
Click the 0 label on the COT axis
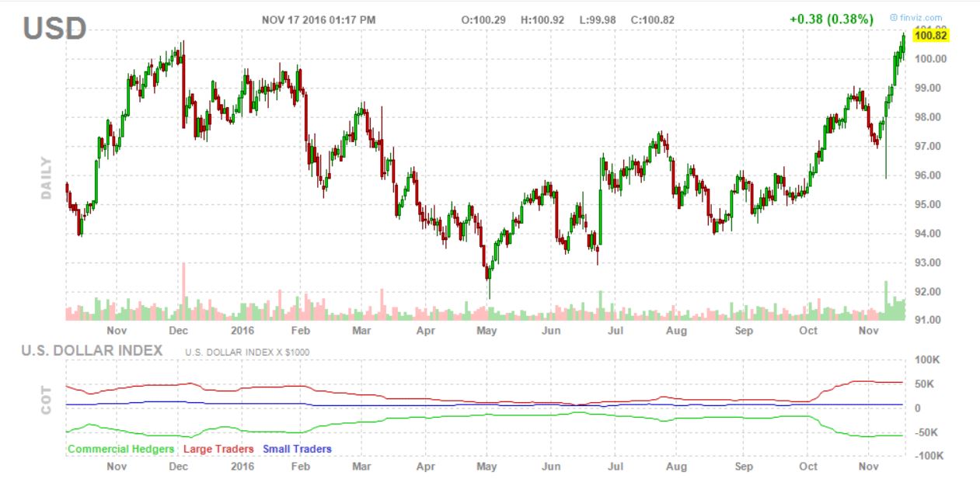tap(917, 408)
